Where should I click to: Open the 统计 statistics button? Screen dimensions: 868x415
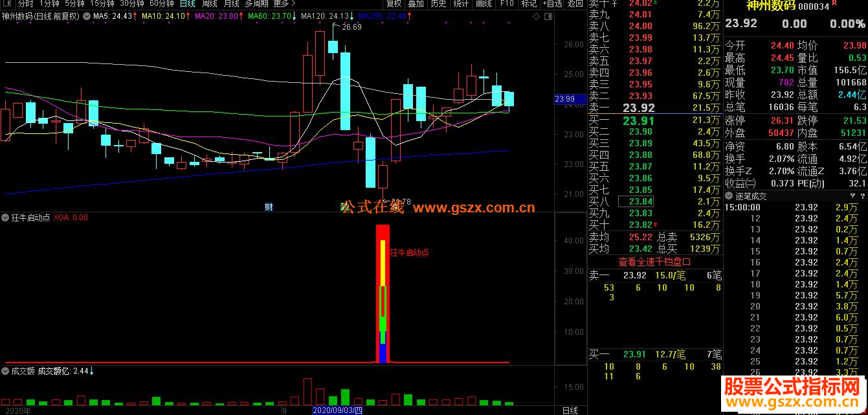click(461, 4)
